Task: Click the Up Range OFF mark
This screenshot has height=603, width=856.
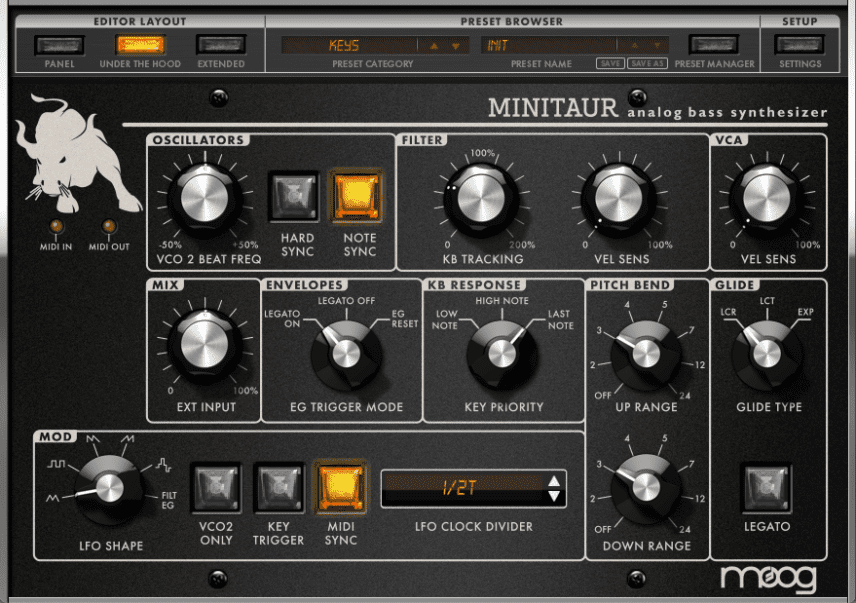Action: click(603, 395)
